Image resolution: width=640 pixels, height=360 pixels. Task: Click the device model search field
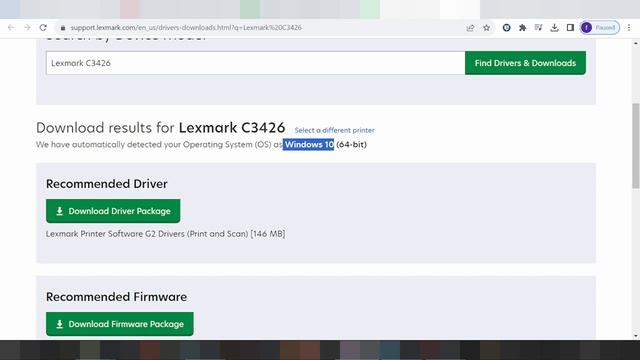tap(256, 63)
